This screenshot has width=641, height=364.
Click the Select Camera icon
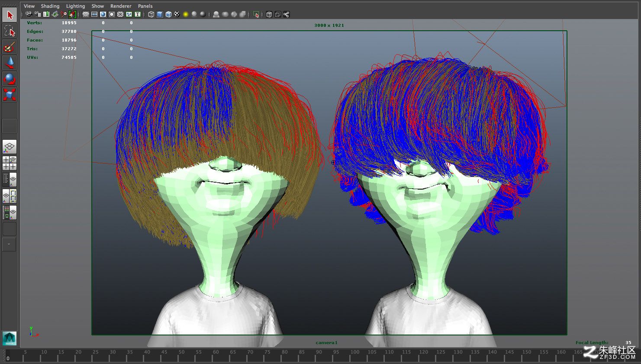29,14
